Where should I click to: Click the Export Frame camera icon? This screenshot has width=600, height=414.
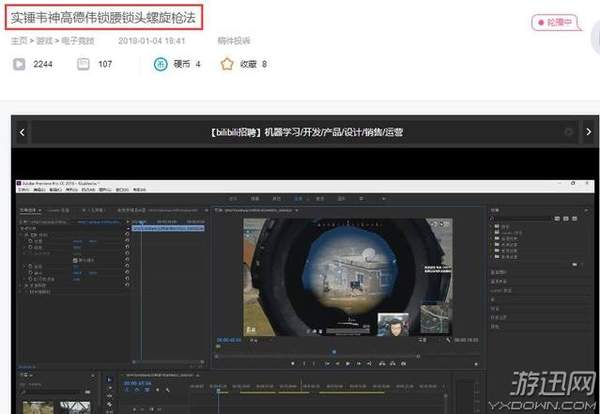pyautogui.click(x=403, y=363)
